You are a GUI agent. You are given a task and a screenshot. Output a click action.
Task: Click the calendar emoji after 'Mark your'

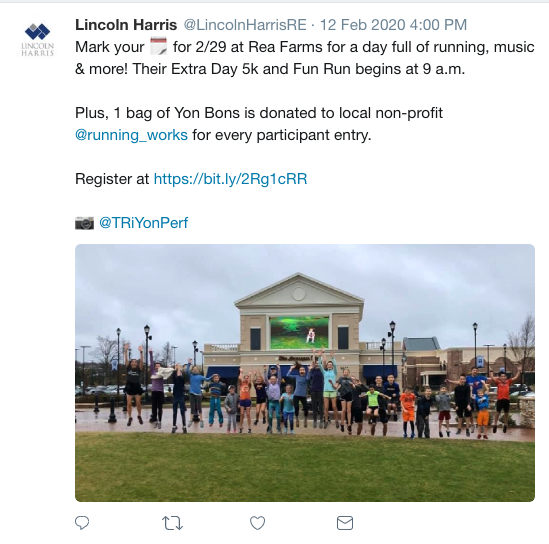click(159, 47)
